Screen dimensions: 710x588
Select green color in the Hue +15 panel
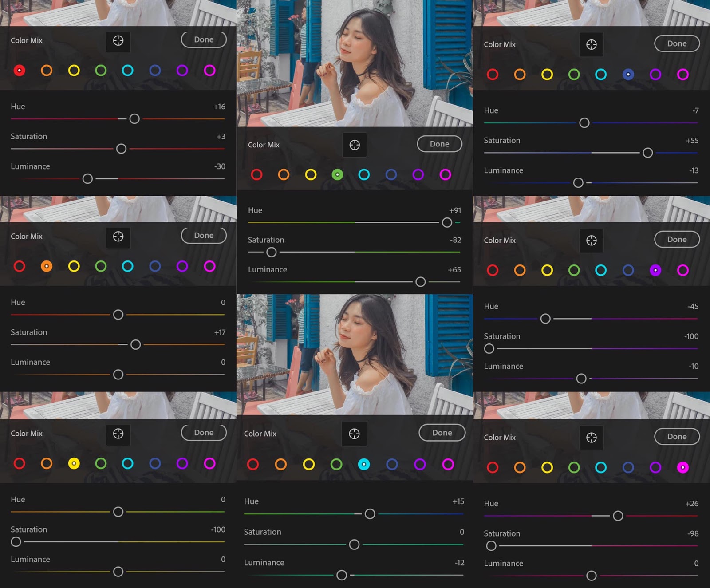(336, 464)
